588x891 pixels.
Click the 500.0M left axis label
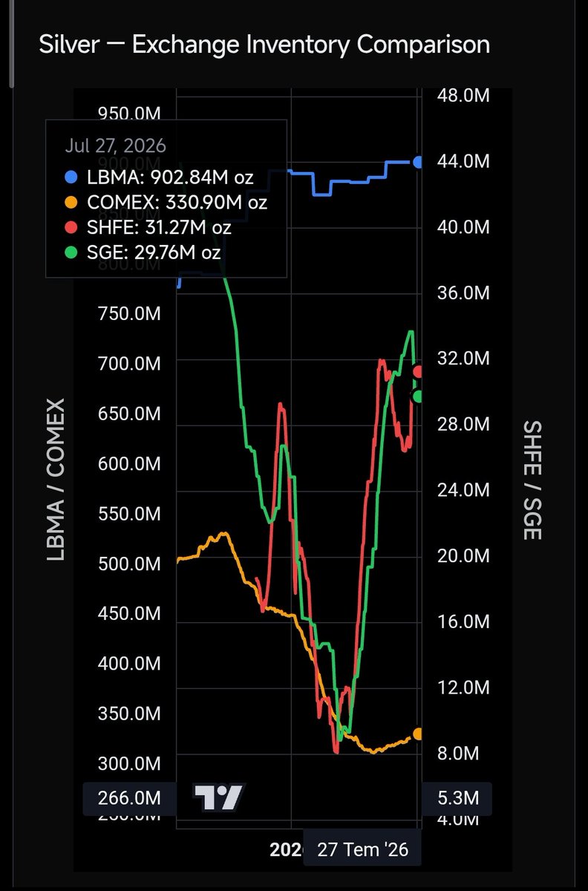coord(129,564)
